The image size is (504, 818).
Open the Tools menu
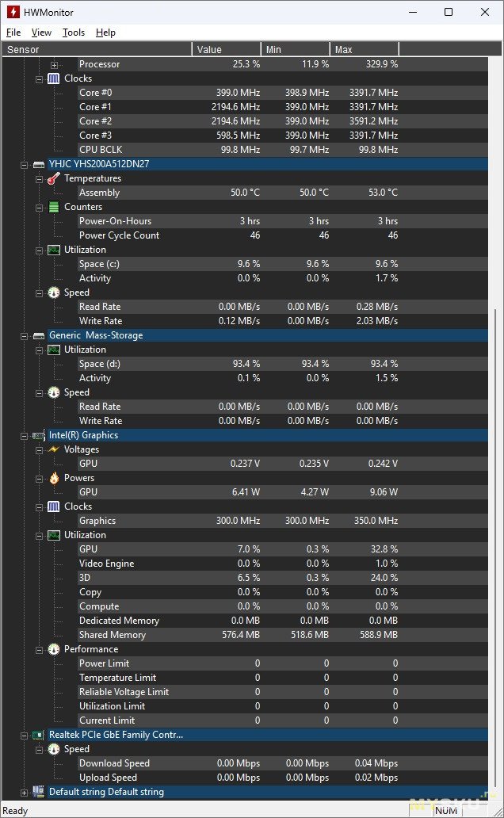pyautogui.click(x=74, y=32)
